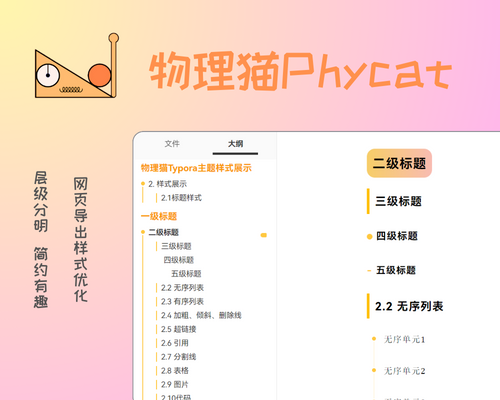Click the 无序单元1 list item
Screen dimensions: 500x400
(x=404, y=339)
